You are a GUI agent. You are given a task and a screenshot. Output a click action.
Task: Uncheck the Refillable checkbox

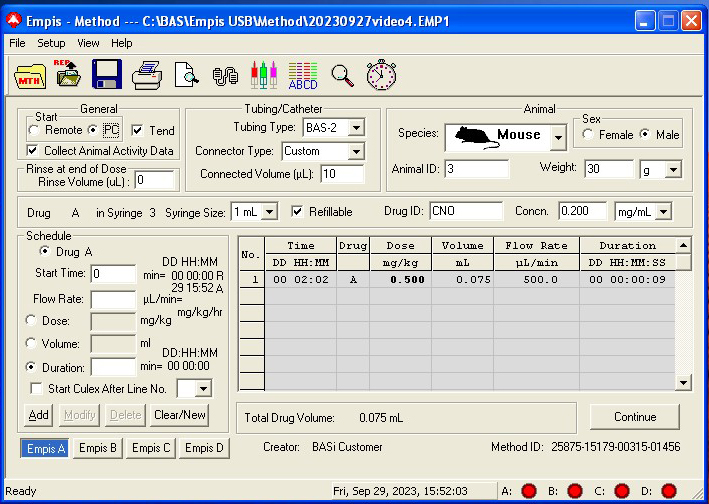pos(297,212)
